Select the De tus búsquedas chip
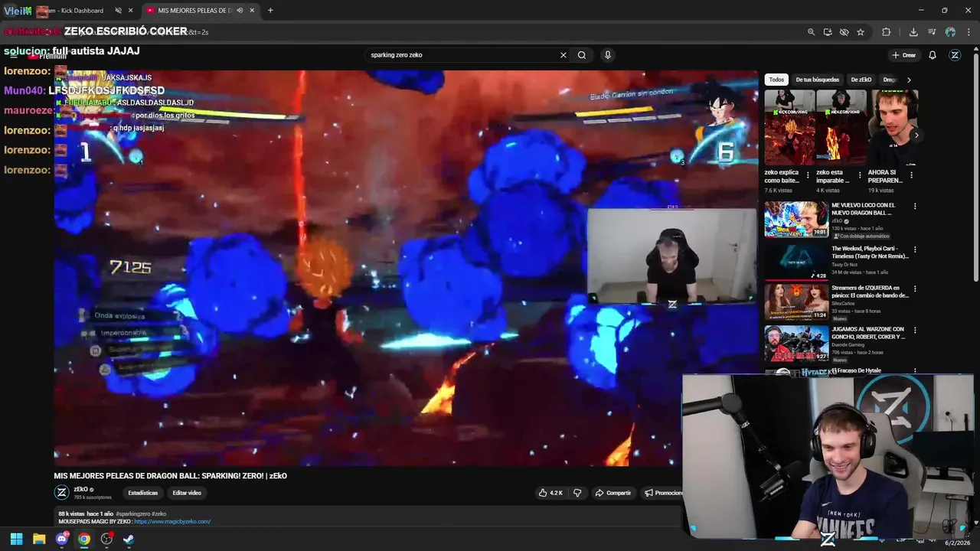 (x=817, y=80)
